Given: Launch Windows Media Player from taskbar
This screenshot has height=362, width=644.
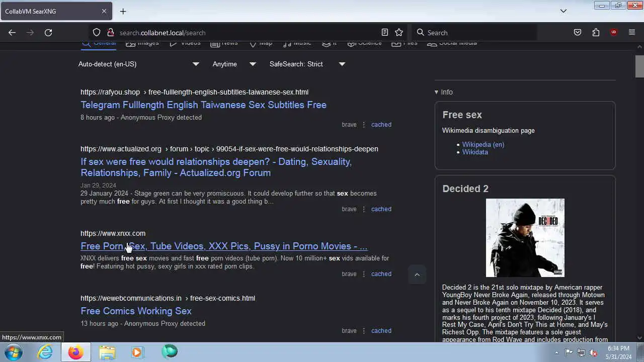Looking at the screenshot, I should 137,352.
